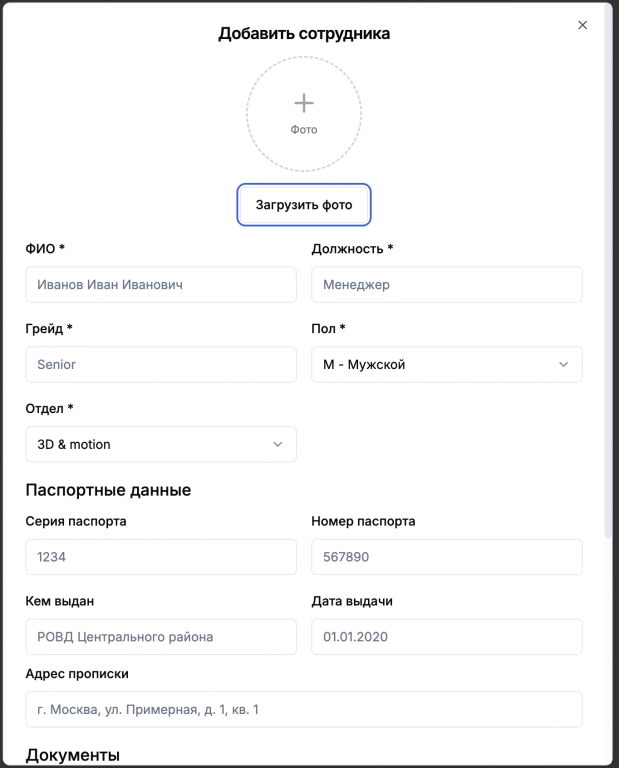Focus the Номер паспорта field
This screenshot has height=768, width=619.
point(447,557)
